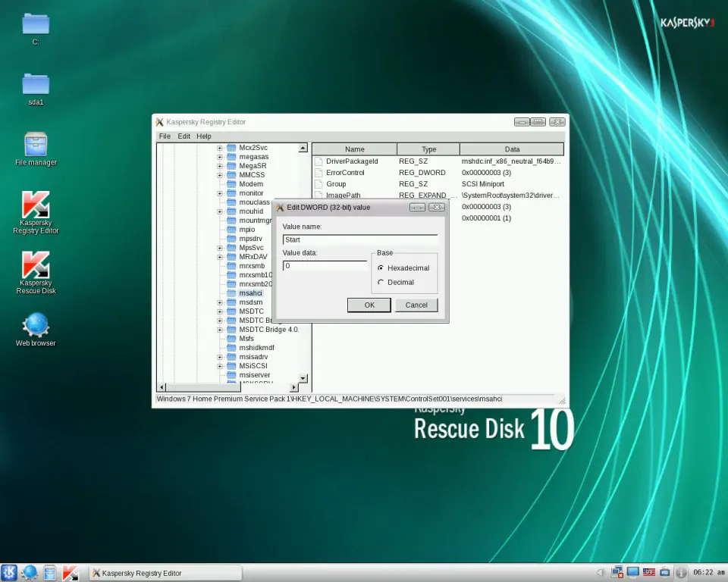Click the mshidkmdf key folder icon
The width and height of the screenshot is (728, 582).
232,348
